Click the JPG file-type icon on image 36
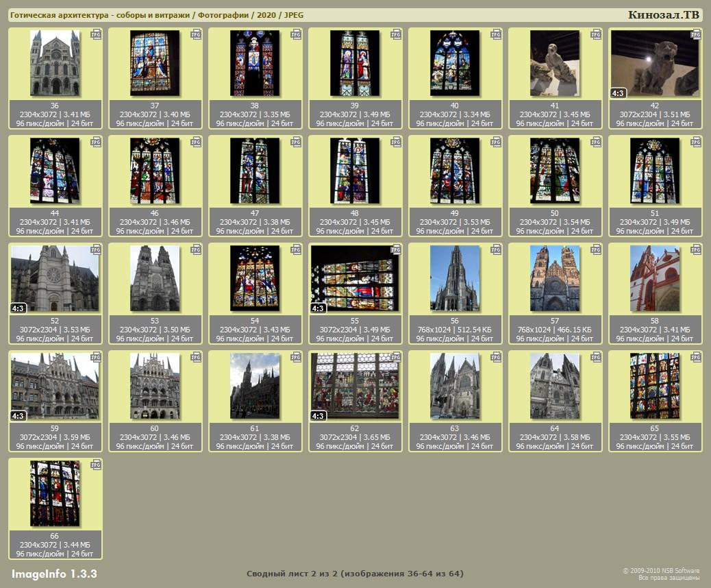Viewport: 711px width, 588px height. pos(96,34)
